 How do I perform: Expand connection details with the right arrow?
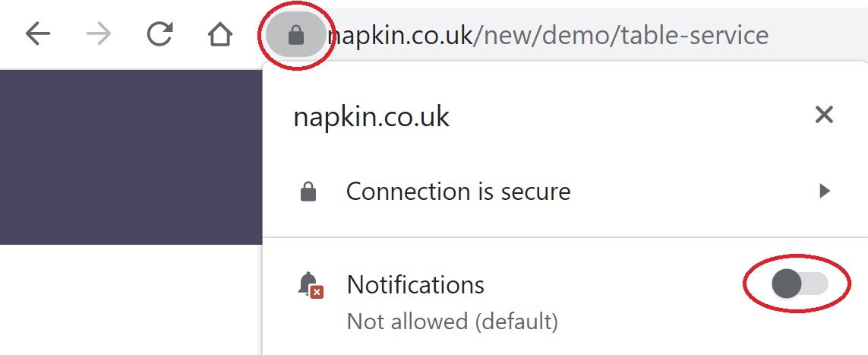(825, 192)
